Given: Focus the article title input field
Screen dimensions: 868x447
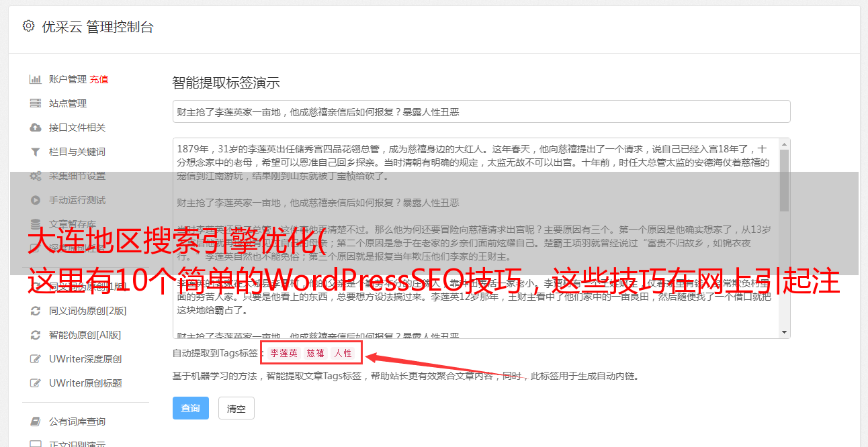Looking at the screenshot, I should tap(481, 112).
